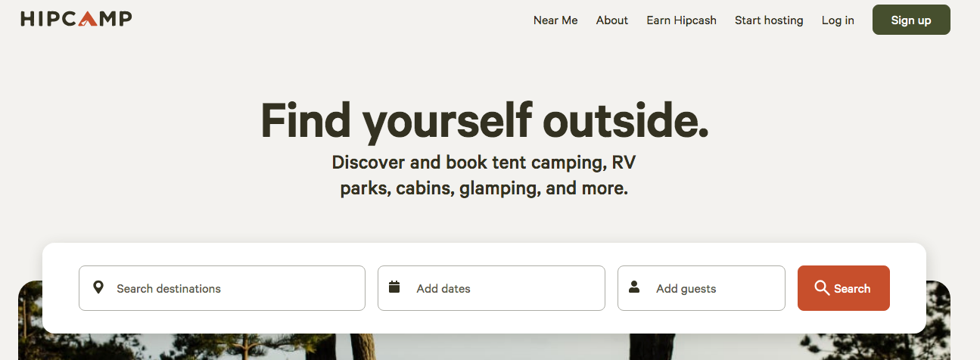This screenshot has height=360, width=980.
Task: Open the Near Me page
Action: tap(555, 20)
